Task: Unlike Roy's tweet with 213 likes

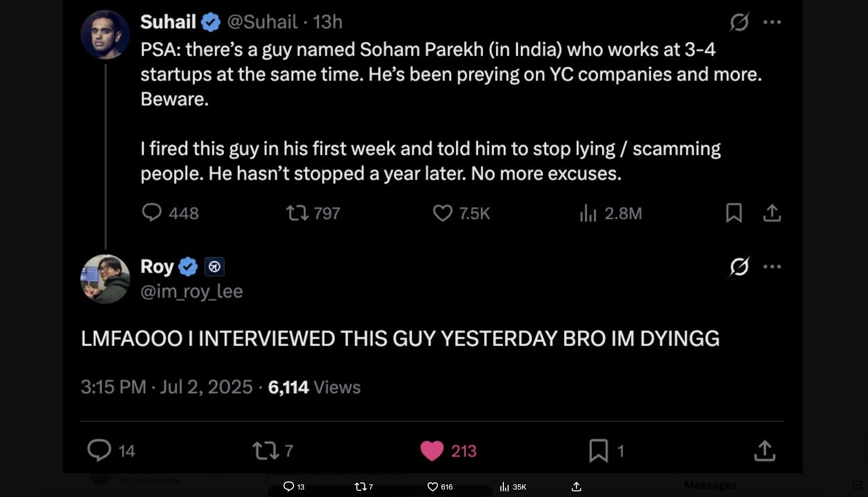Action: 432,451
